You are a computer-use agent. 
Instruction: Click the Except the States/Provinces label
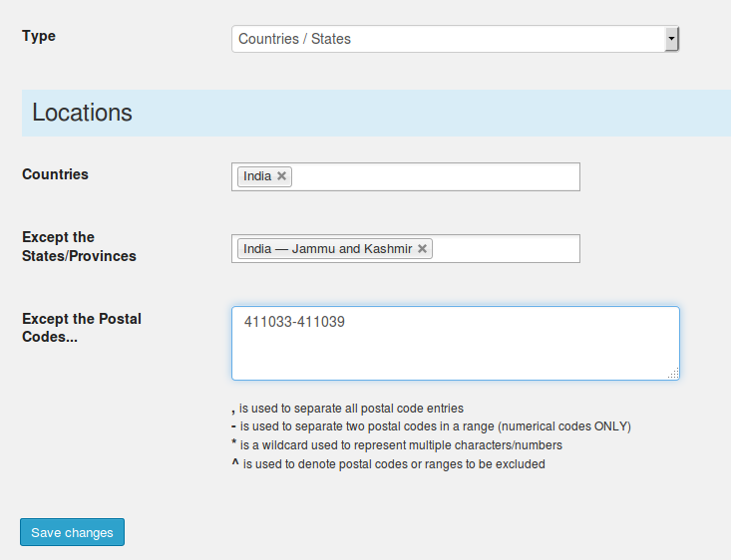[x=79, y=246]
